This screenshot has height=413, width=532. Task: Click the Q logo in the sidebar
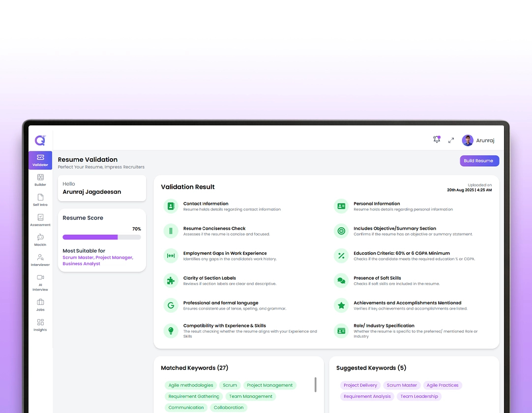(40, 140)
